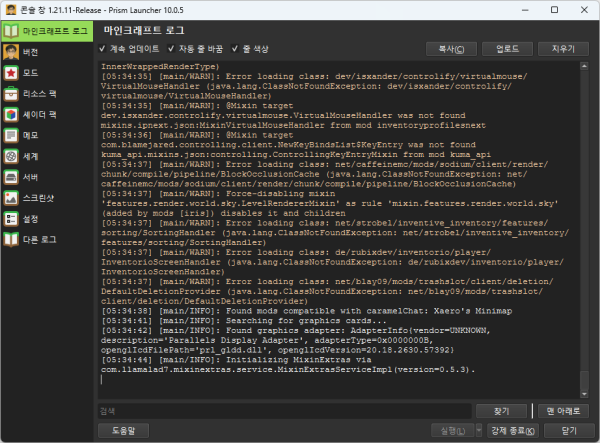Screen dimensions: 600x443
Task: Go to the 리소스 팩 page
Action: [47, 94]
